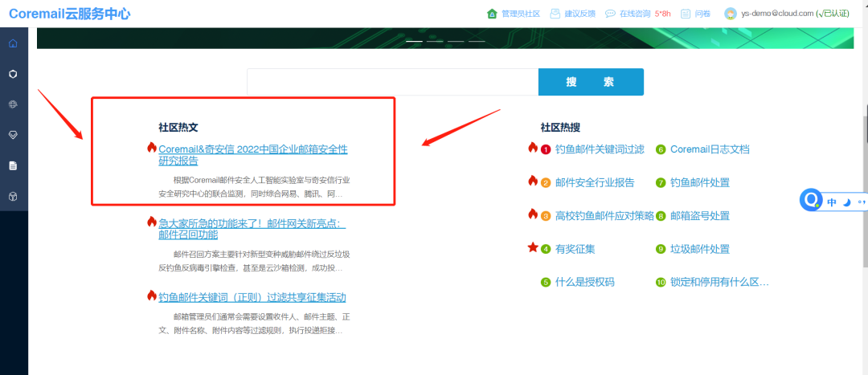
Task: Click the 管理员社区 house icon
Action: [492, 14]
